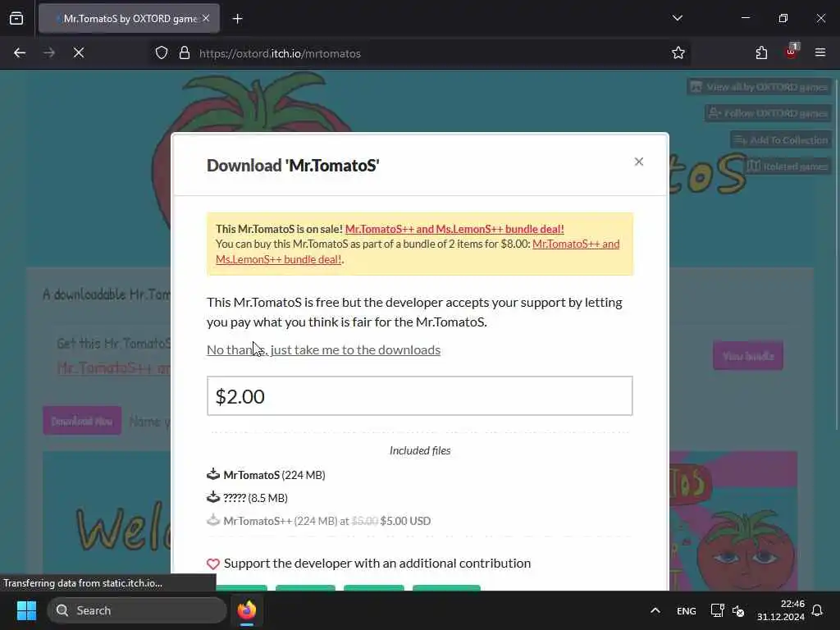Bookmark this page with the star icon
This screenshot has width=840, height=630.
(x=678, y=53)
